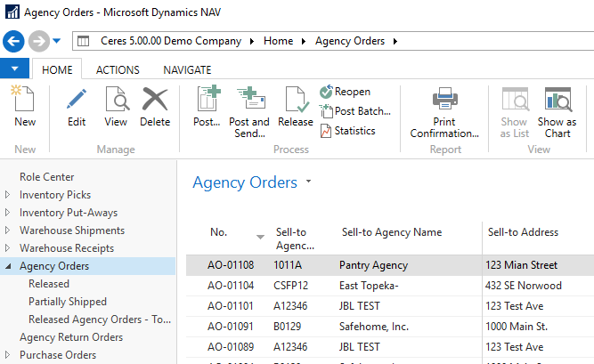Click the Post Batch icon
594x364 pixels.
[326, 111]
